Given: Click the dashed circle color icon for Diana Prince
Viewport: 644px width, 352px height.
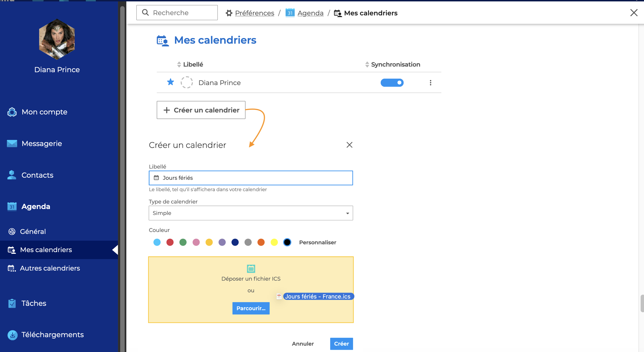Looking at the screenshot, I should pyautogui.click(x=186, y=83).
